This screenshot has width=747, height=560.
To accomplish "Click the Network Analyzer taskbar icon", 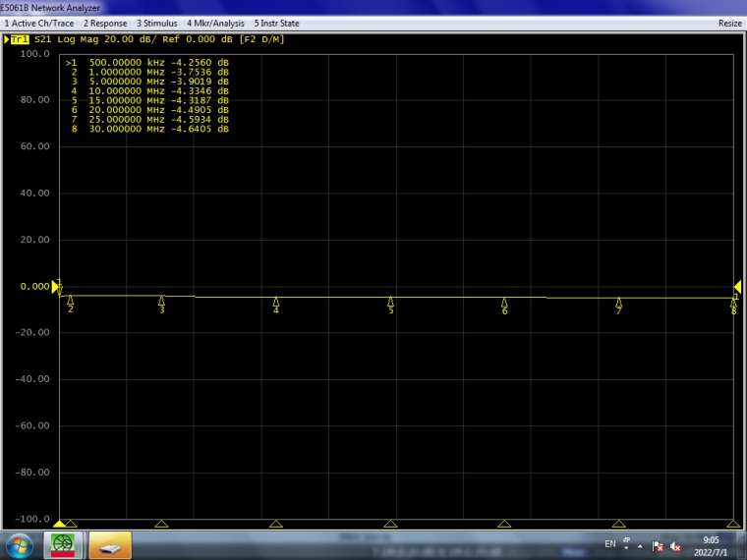I will (64, 544).
